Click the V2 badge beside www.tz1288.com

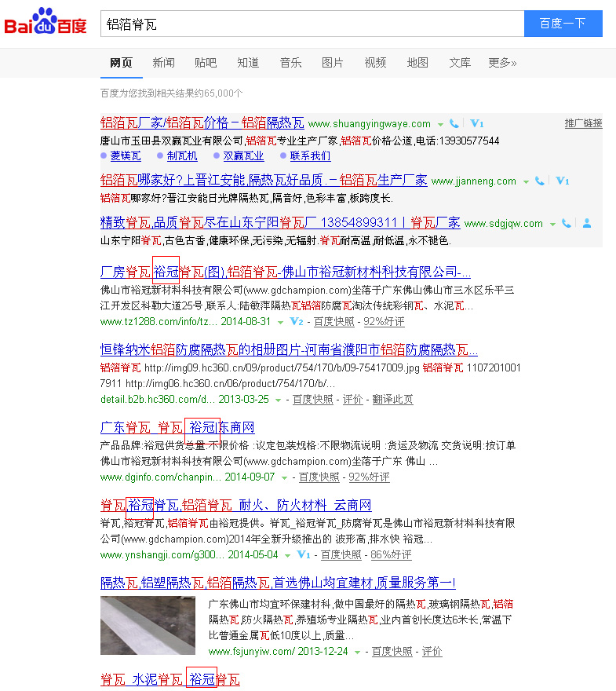tap(297, 322)
